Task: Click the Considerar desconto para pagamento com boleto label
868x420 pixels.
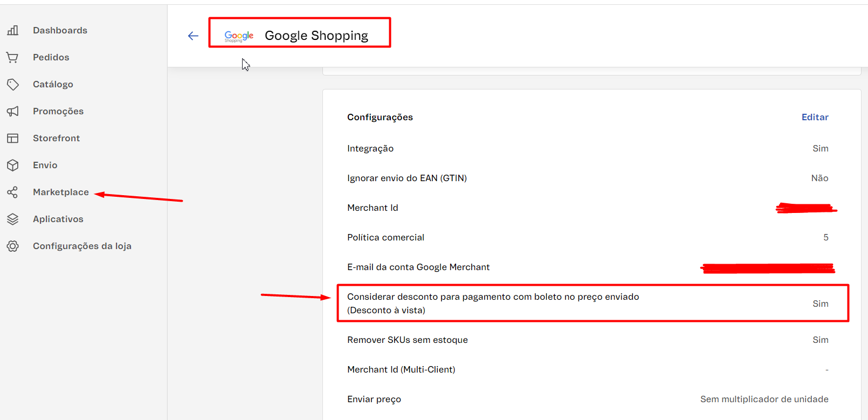Action: 493,303
